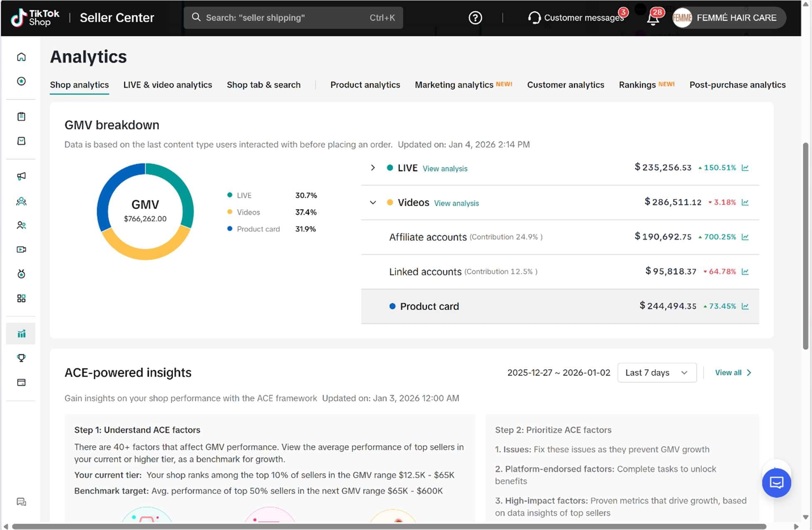
Task: Open the finance card sidebar icon
Action: (21, 383)
